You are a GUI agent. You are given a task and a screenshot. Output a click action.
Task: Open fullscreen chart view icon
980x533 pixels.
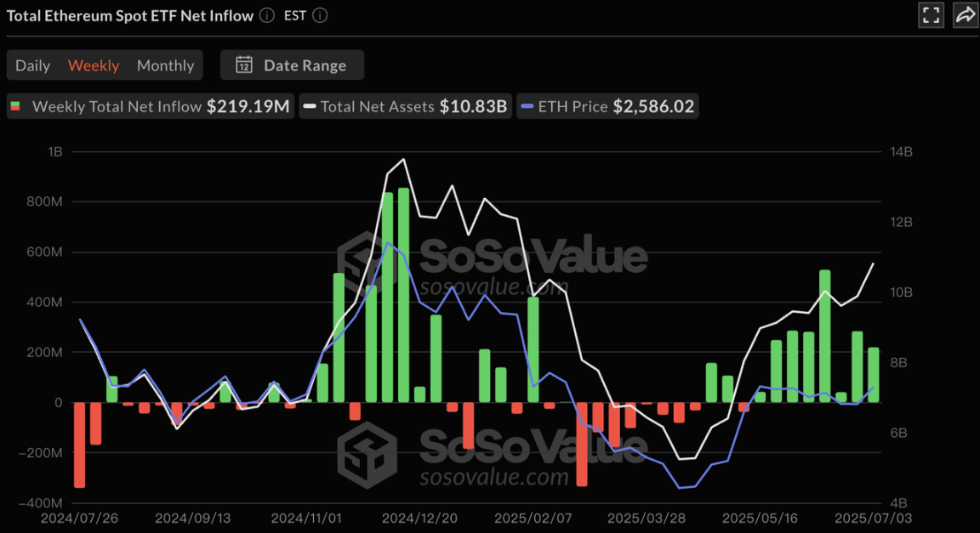tap(931, 15)
